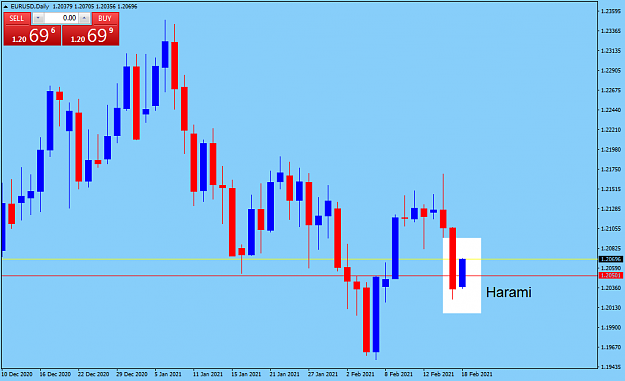Select the 1.20696 current price label
625x381 pixels.
coord(611,259)
